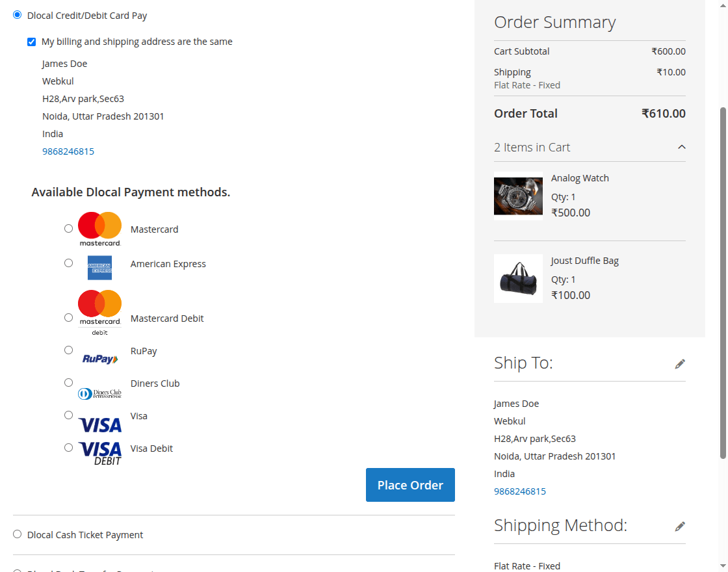Edit the Shipping Method with the pencil icon
This screenshot has height=572, width=728.
click(x=680, y=526)
